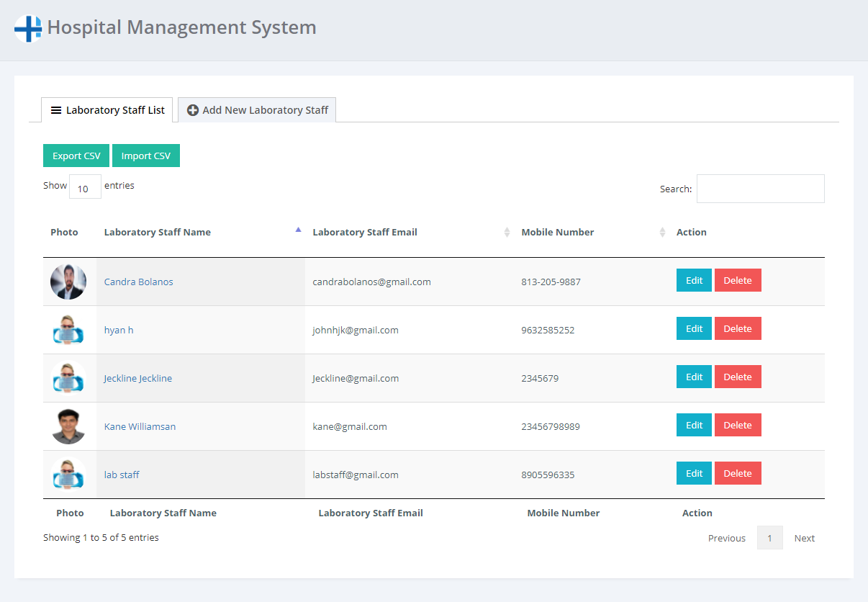The width and height of the screenshot is (868, 602).
Task: Go to the Next page
Action: [804, 539]
